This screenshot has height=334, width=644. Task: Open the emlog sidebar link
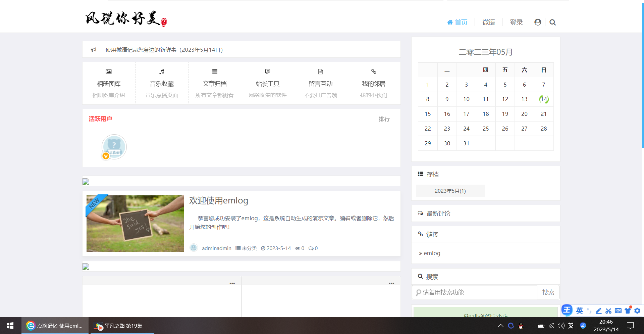[432, 253]
